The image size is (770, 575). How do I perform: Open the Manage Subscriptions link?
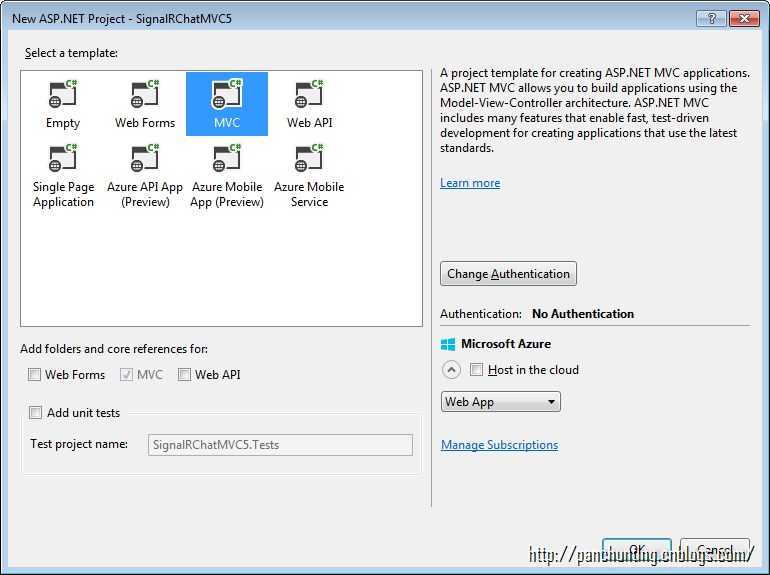(499, 444)
